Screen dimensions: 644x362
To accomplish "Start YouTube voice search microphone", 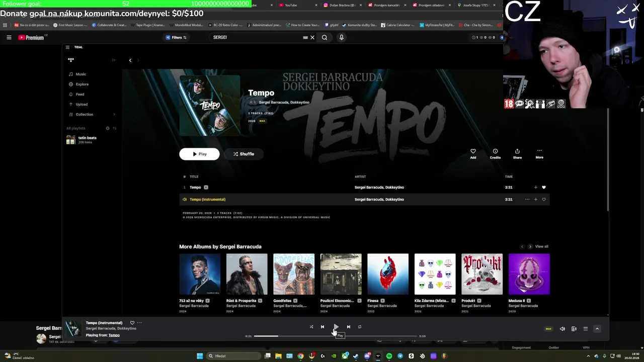I will pos(341,37).
